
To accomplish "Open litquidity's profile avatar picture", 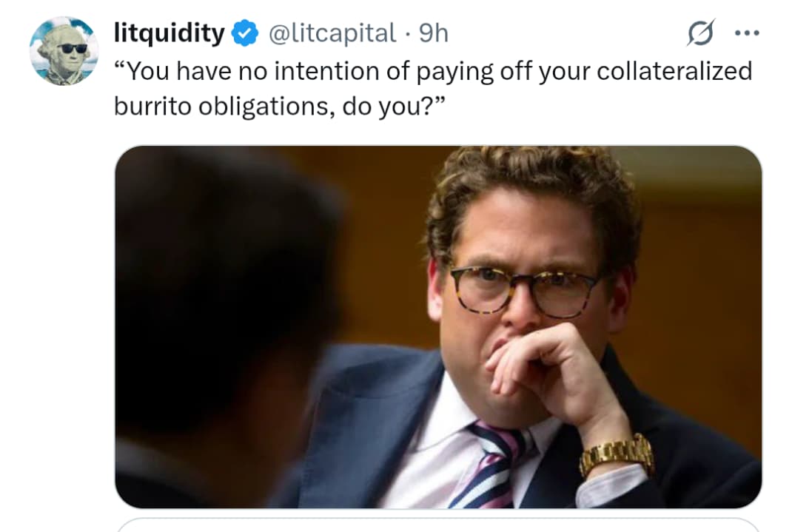I will click(64, 51).
